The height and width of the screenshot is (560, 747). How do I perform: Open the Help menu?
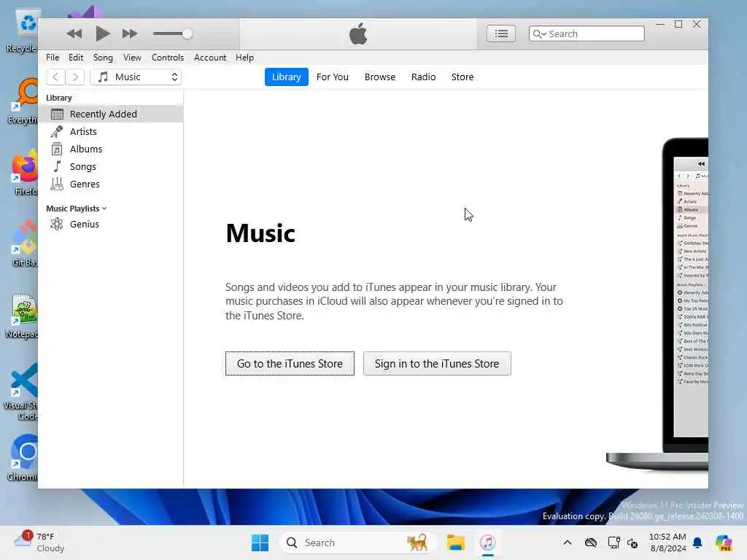(x=244, y=58)
